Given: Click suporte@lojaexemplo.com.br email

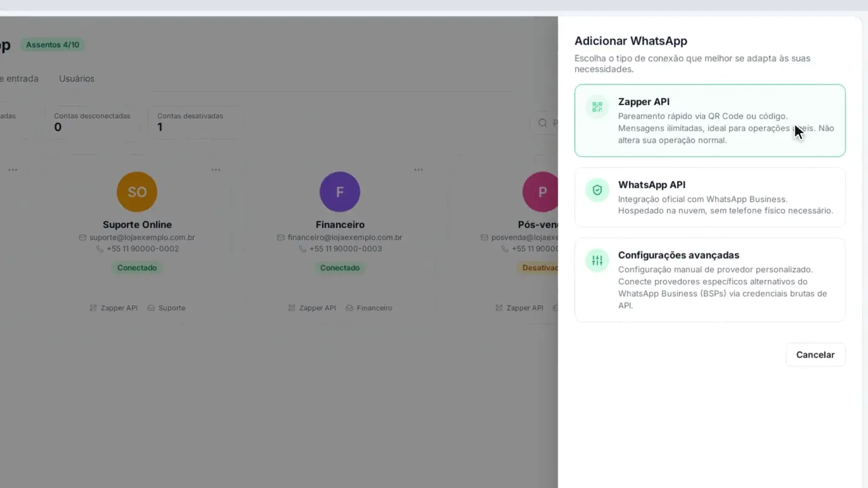Looking at the screenshot, I should [142, 237].
